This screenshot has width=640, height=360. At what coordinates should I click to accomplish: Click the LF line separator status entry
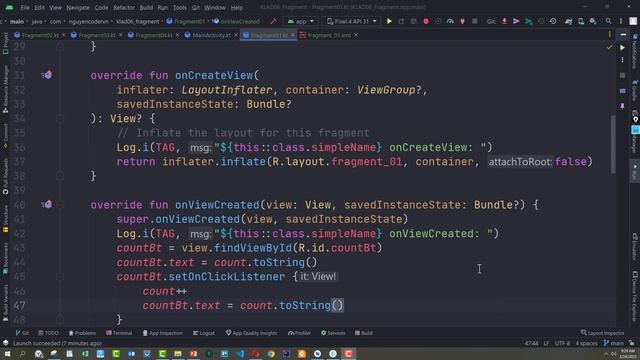click(546, 343)
